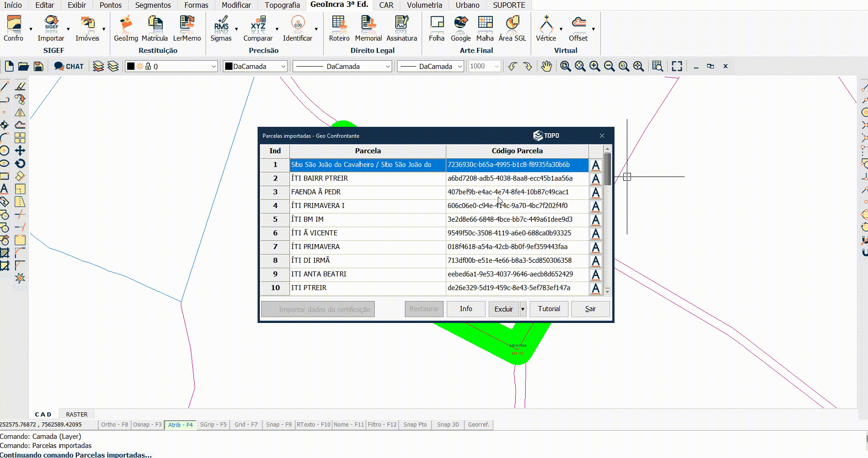Image resolution: width=868 pixels, height=458 pixels.
Task: Expand the Identificar dropdown arrow
Action: click(316, 29)
